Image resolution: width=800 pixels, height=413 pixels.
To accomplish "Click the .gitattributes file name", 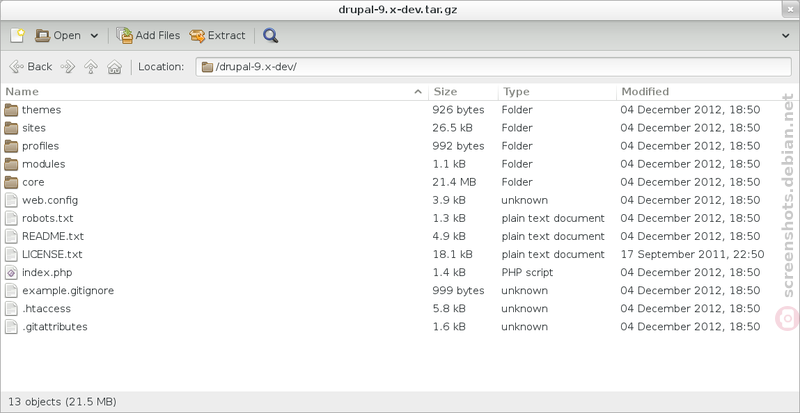I will [55, 327].
